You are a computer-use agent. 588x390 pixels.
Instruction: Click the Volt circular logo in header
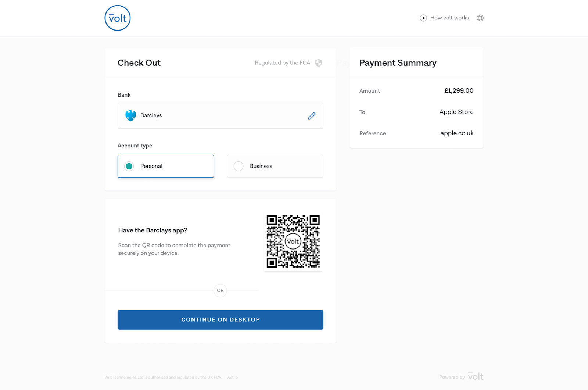click(x=118, y=18)
